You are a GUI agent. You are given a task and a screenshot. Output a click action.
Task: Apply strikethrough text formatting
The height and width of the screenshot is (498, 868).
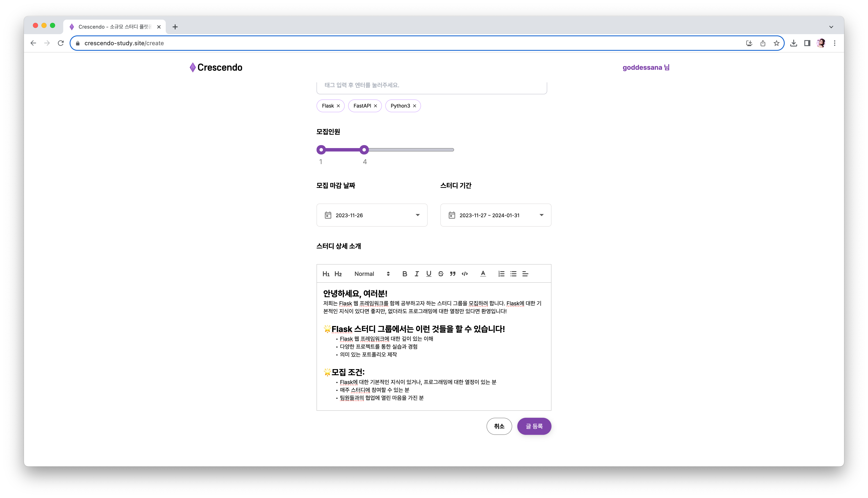click(440, 274)
